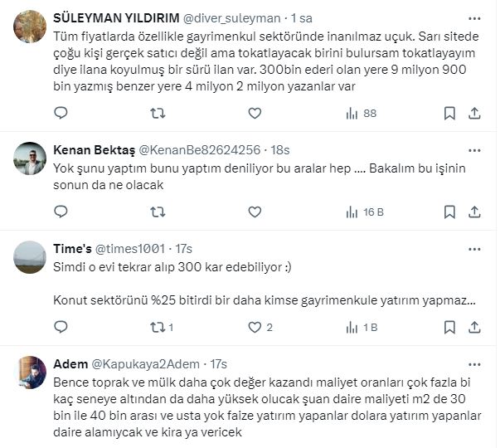Share Süleyman Yıldırım's tweet

tap(475, 113)
